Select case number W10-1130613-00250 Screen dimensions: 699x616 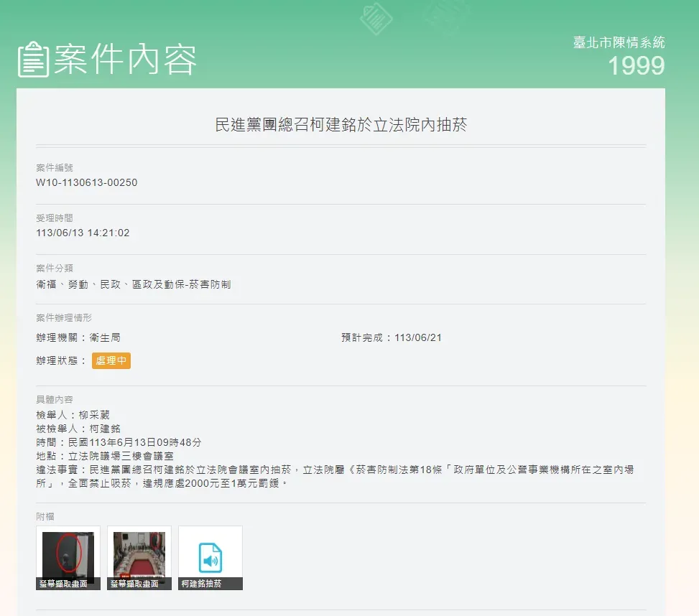pos(86,182)
